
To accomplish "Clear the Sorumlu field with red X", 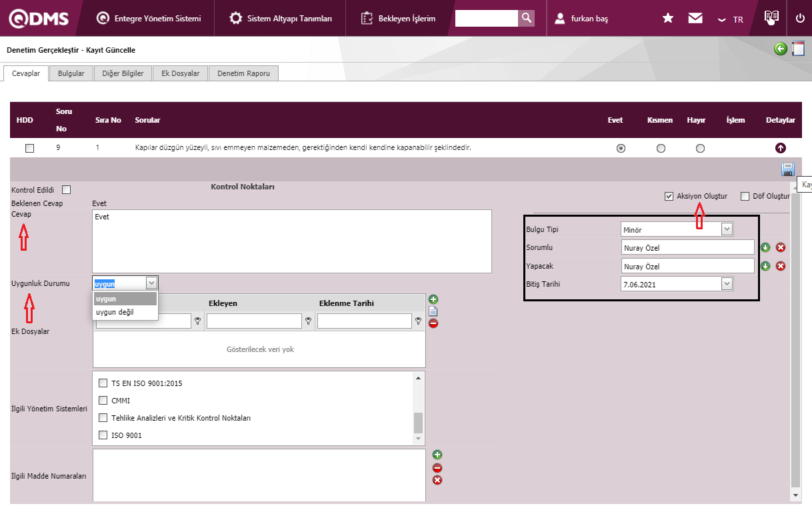I will point(781,247).
